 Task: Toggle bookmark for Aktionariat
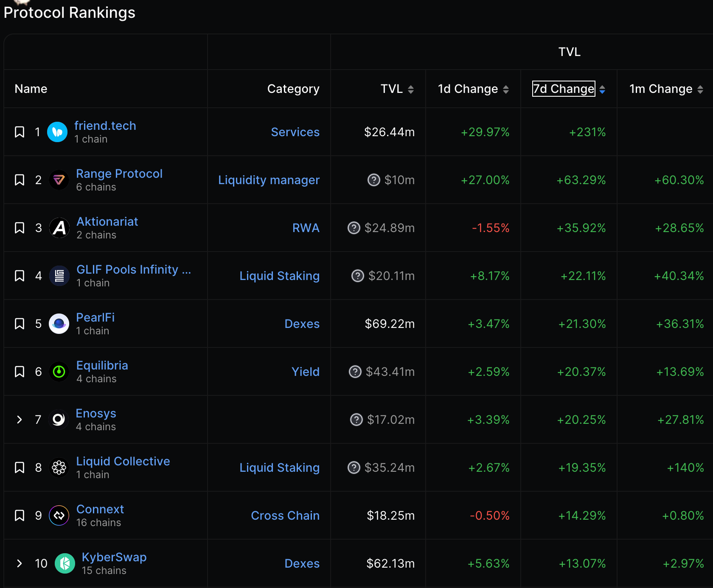[x=20, y=228]
